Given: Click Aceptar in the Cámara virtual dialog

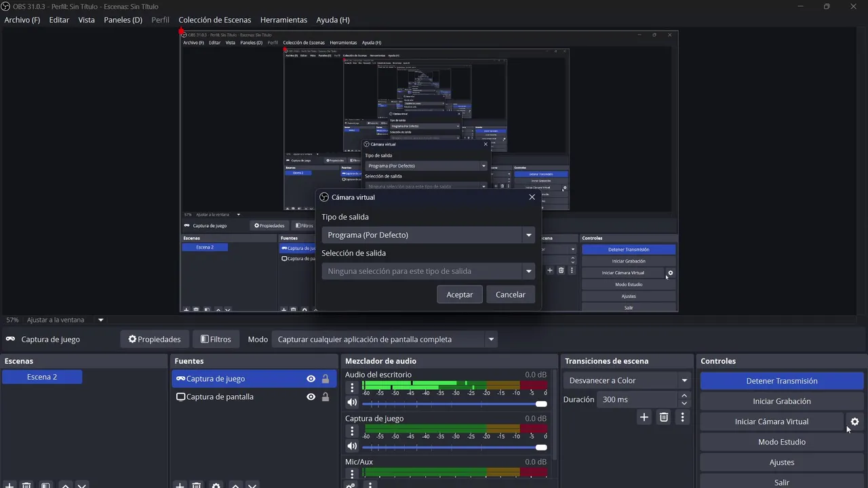Looking at the screenshot, I should [x=460, y=294].
